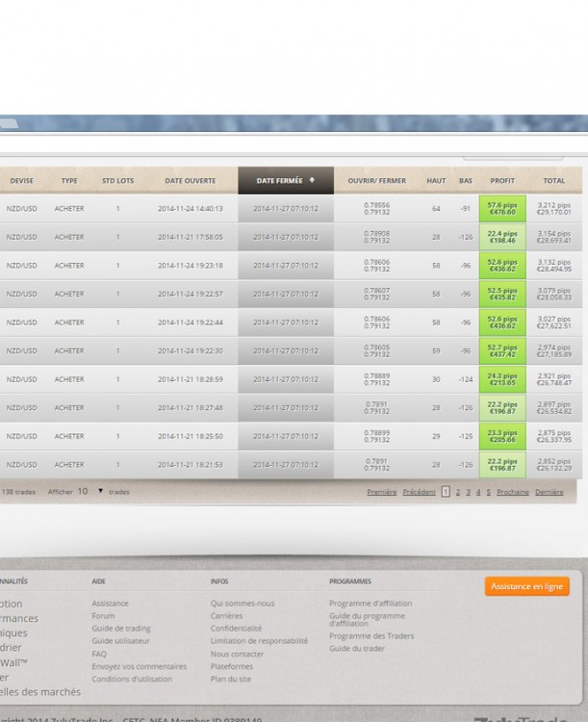Screen dimensions: 588x722
Task: Click the 138 trades count text
Action: click(x=18, y=492)
